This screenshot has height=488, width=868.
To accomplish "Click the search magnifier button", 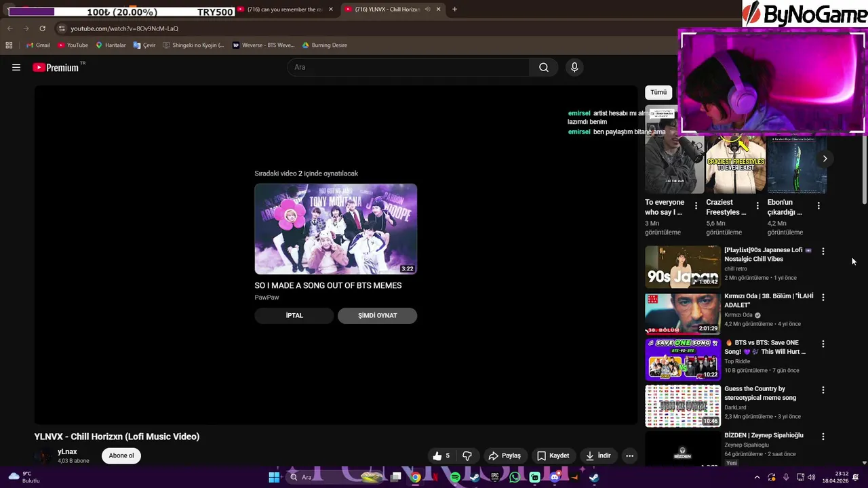I will click(x=544, y=67).
